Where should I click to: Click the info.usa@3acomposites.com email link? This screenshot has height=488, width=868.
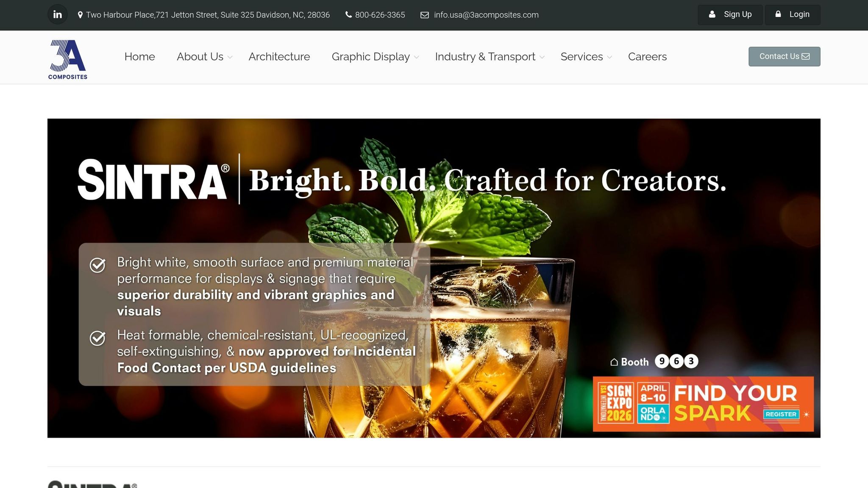486,15
